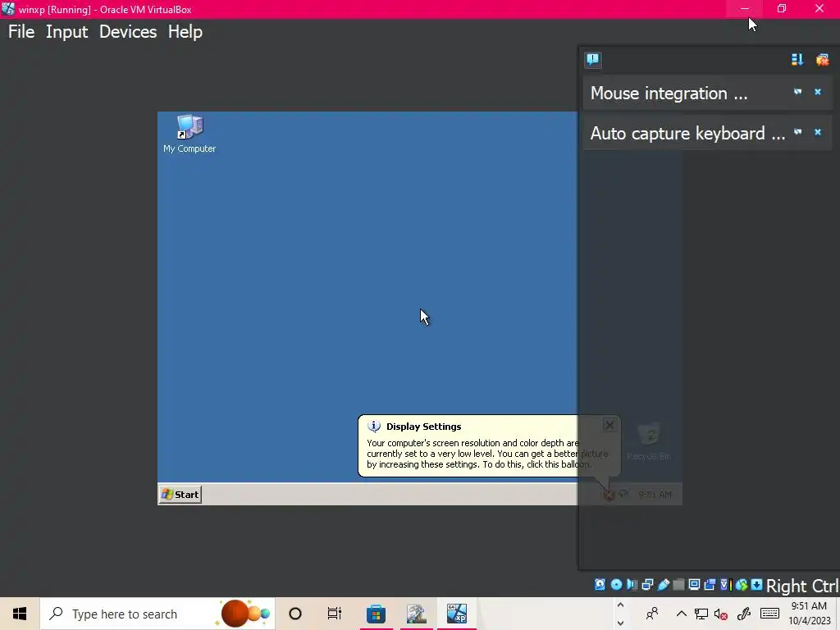Click the display settings status icon
This screenshot has height=630, width=840.
(694, 584)
